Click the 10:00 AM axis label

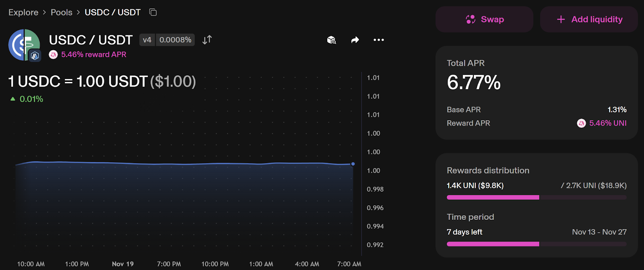click(31, 264)
